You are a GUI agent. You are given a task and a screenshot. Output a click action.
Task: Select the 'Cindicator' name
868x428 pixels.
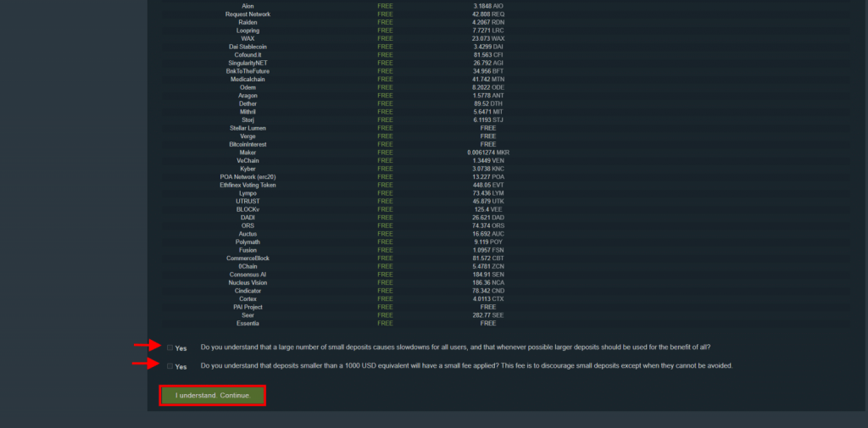(248, 291)
